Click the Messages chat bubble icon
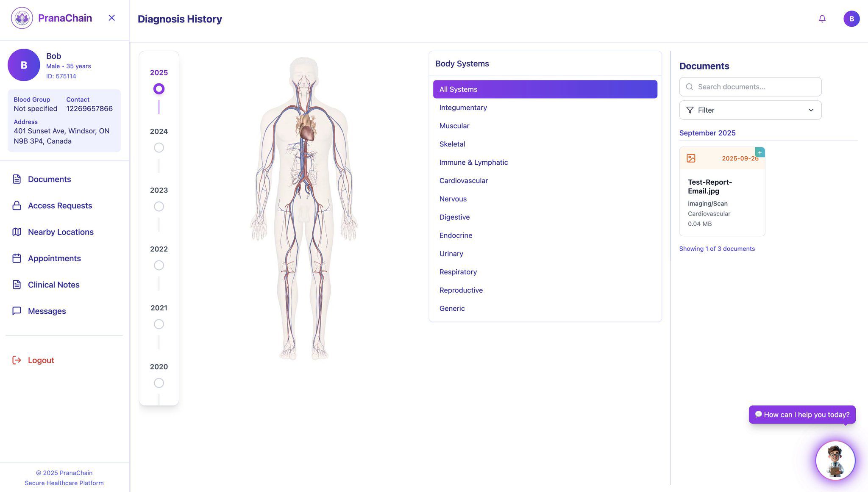 coord(17,311)
